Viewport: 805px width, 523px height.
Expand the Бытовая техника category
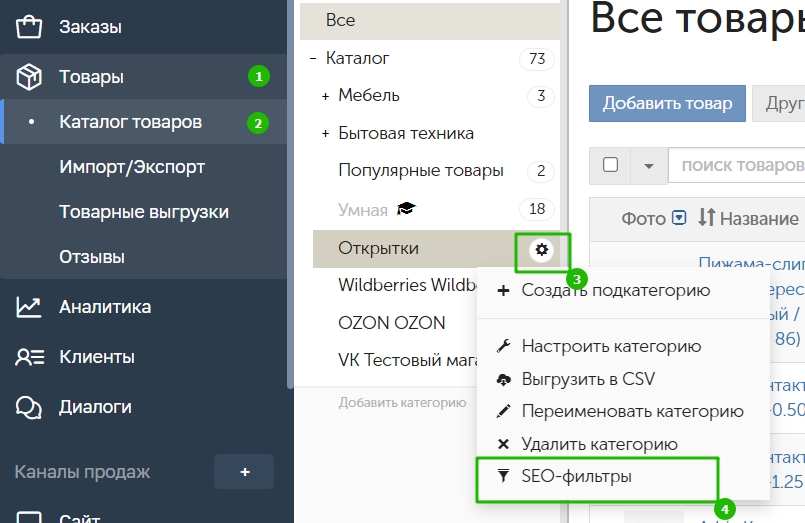coord(325,134)
